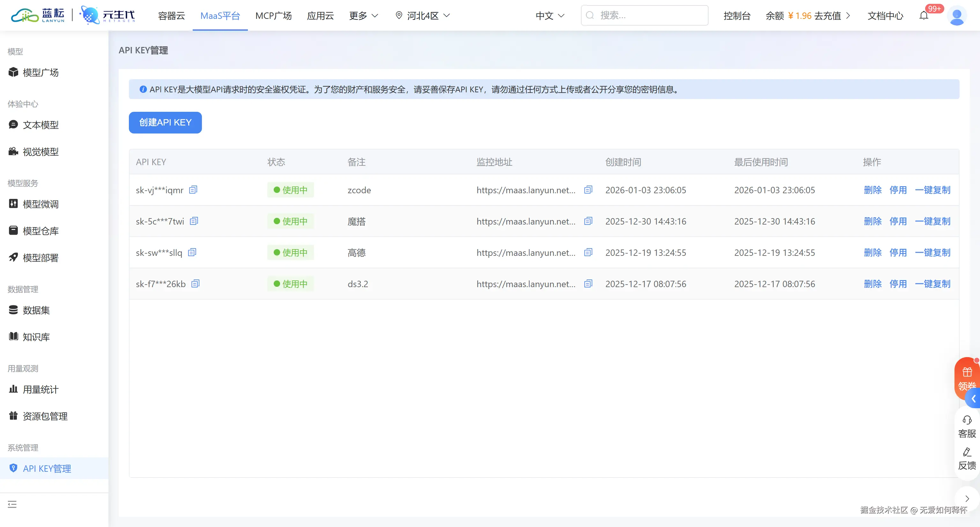The height and width of the screenshot is (527, 980).
Task: Switch to the MCP广场 tab
Action: (273, 16)
